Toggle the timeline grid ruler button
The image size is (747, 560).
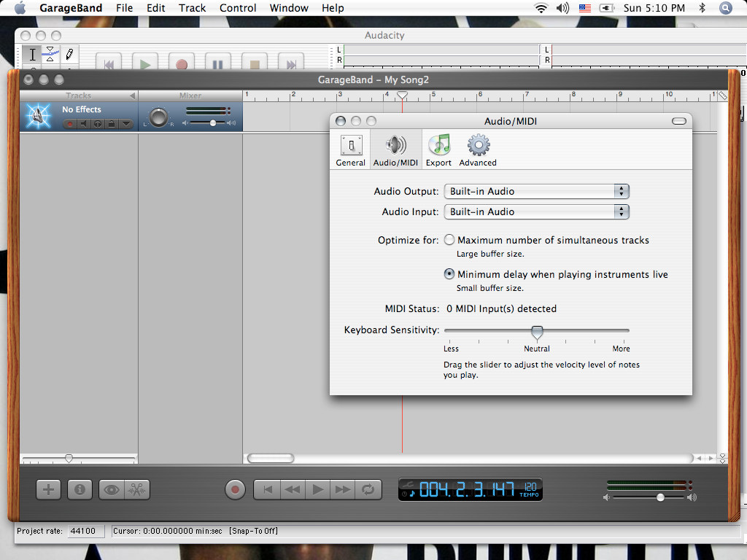[723, 96]
